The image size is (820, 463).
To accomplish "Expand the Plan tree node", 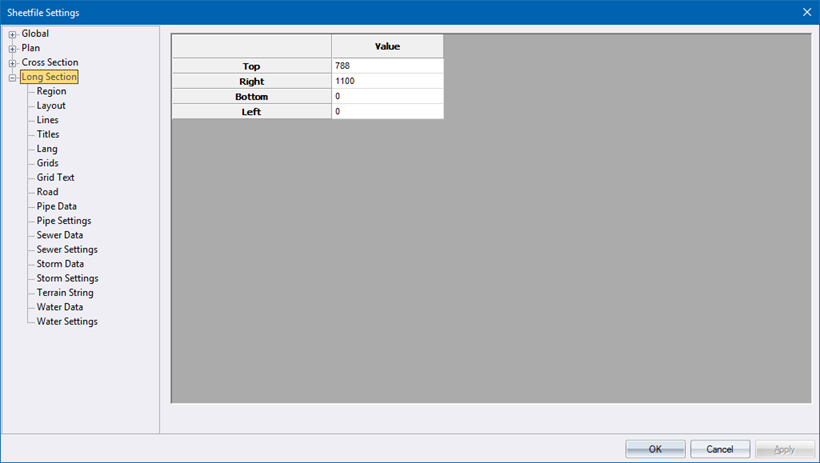I will click(13, 49).
